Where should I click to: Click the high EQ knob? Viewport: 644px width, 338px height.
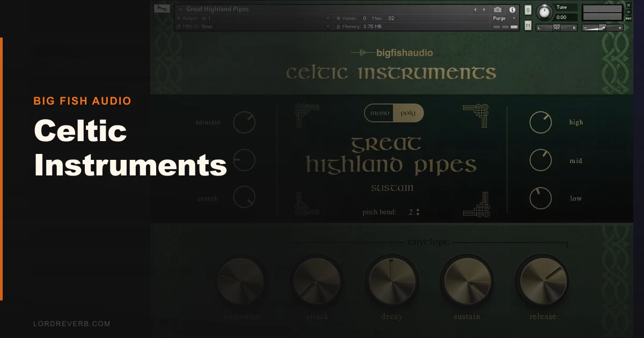(540, 122)
